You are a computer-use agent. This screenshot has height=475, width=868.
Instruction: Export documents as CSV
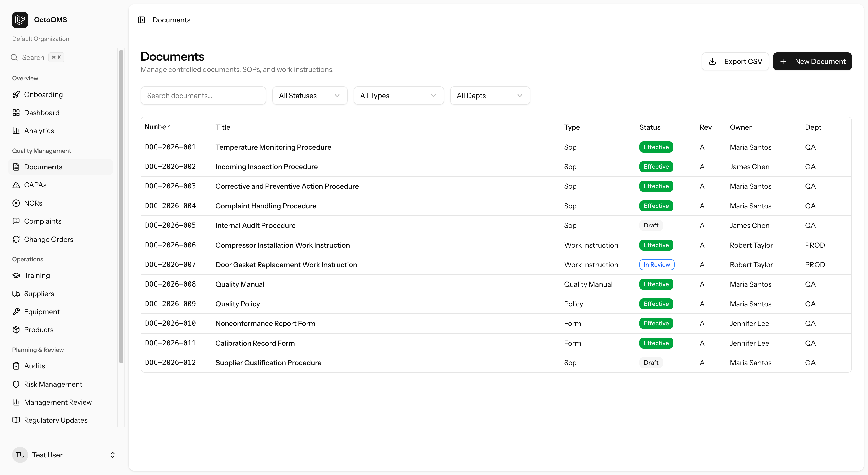tap(735, 61)
